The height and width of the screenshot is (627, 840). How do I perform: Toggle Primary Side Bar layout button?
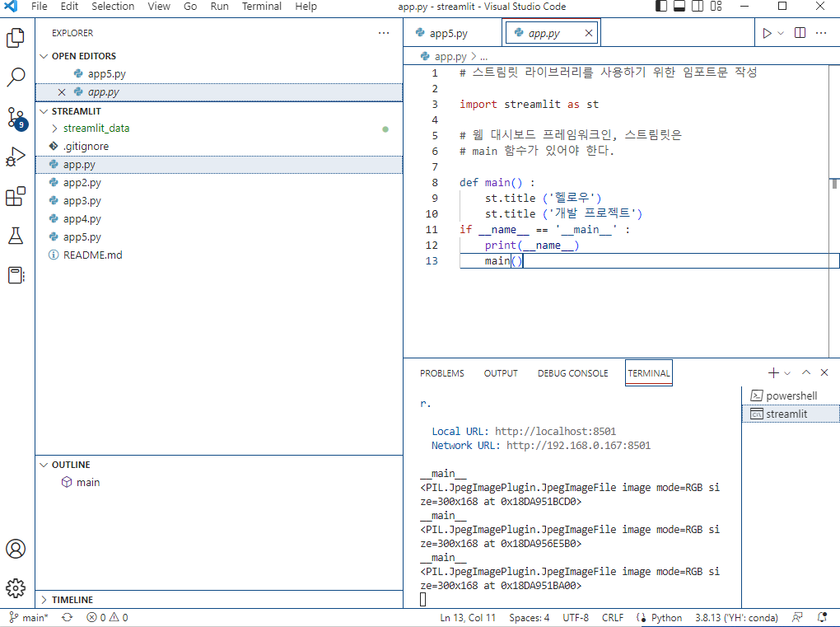pyautogui.click(x=661, y=7)
